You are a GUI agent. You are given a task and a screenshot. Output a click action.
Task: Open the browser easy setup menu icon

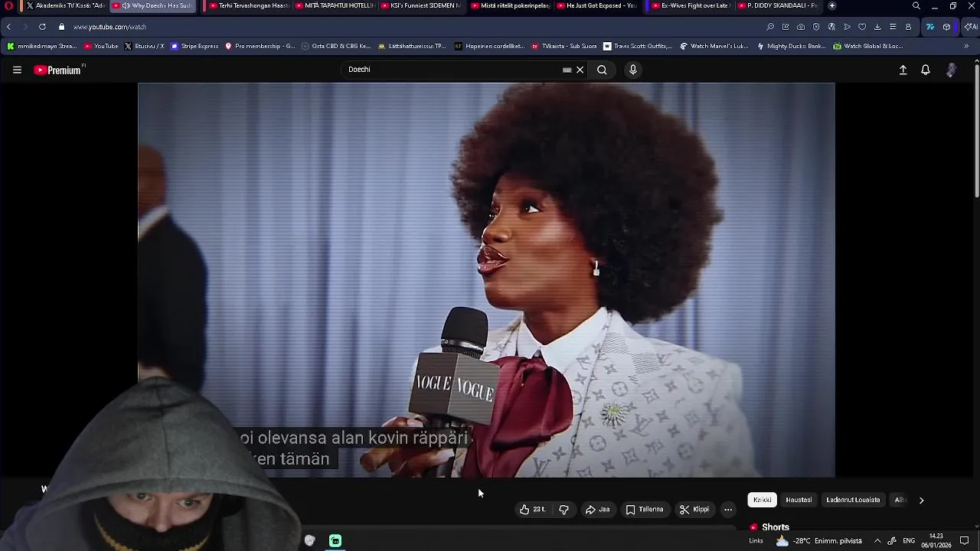click(893, 27)
